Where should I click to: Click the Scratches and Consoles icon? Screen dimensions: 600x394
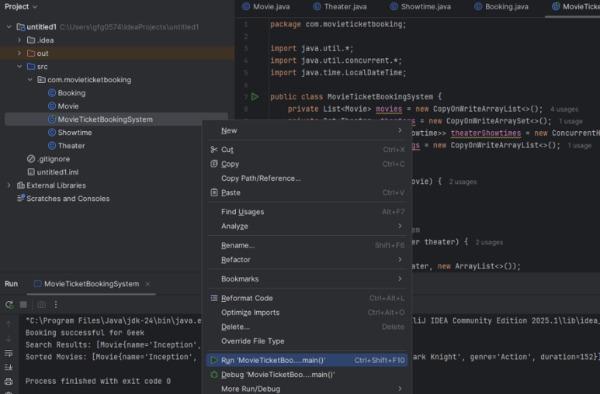tap(21, 198)
